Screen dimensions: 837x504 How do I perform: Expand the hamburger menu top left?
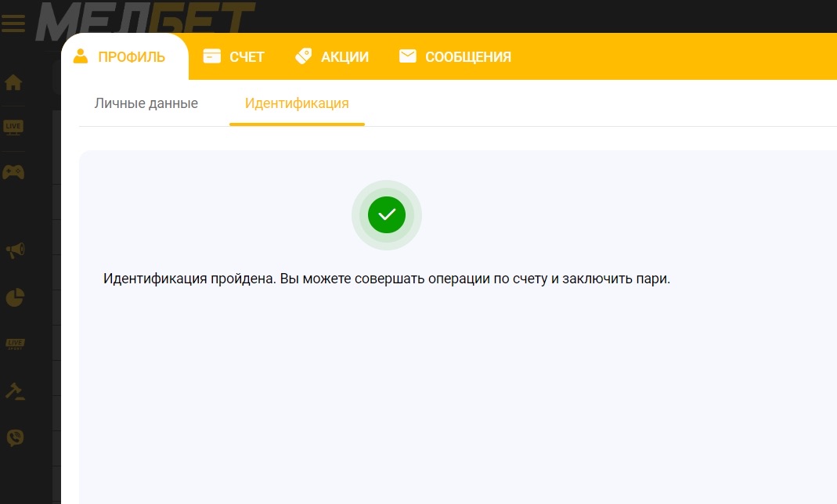point(13,23)
